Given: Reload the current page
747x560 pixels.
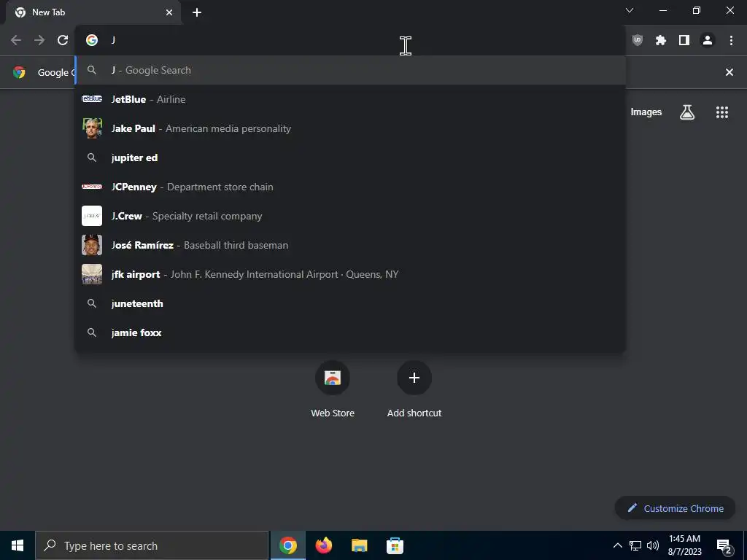Looking at the screenshot, I should (x=63, y=40).
